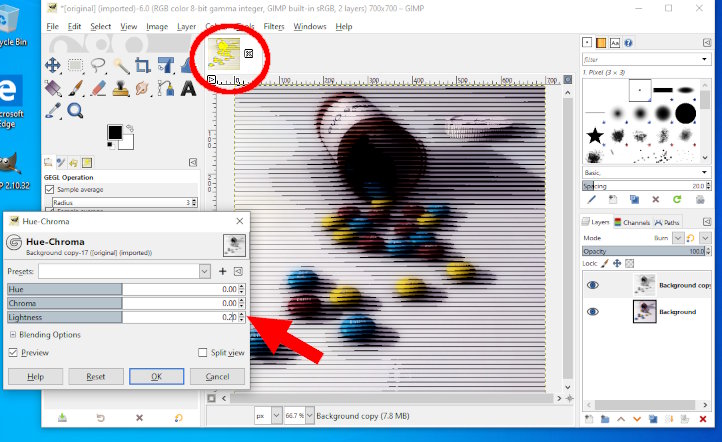Open the presets management menu icon

(238, 271)
